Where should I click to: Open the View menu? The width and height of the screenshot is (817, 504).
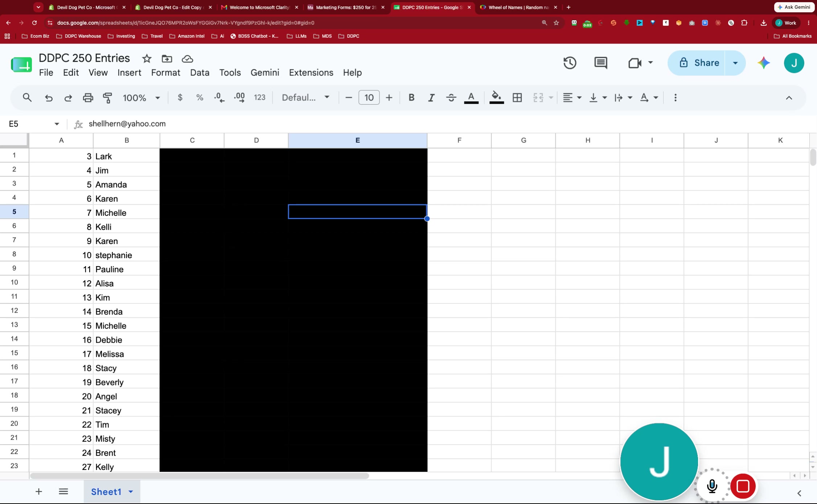(x=98, y=73)
